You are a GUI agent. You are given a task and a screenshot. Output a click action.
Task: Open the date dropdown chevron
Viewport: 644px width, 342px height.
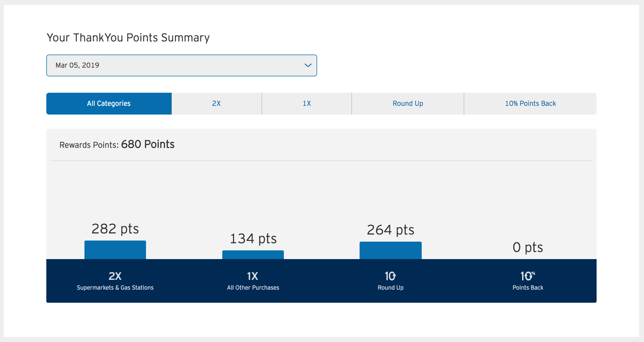[308, 65]
